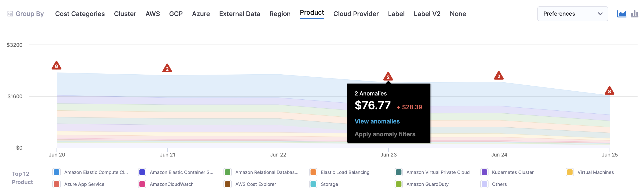Open the Preferences dropdown
644x196 pixels.
[573, 14]
